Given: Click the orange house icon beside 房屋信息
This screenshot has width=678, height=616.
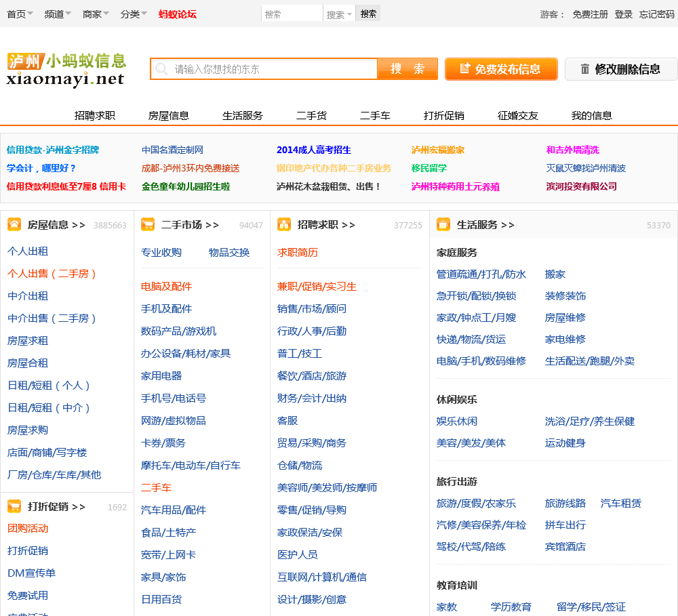Looking at the screenshot, I should click(x=14, y=224).
